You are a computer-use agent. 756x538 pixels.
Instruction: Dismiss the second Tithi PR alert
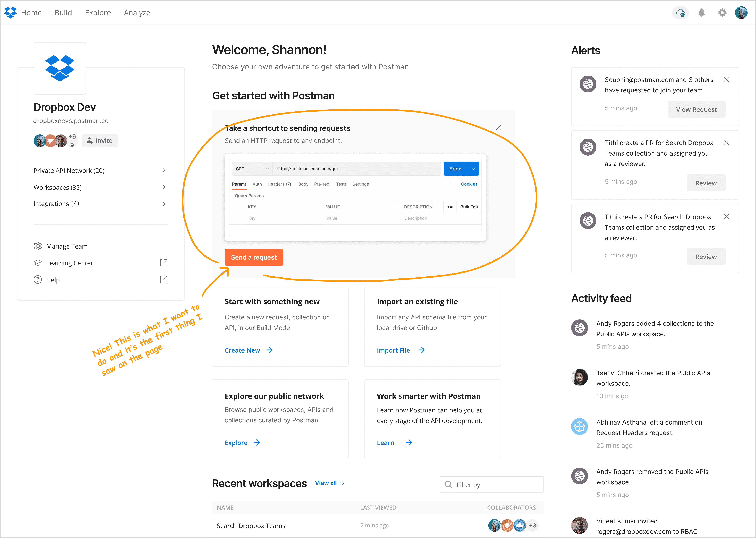pos(727,216)
